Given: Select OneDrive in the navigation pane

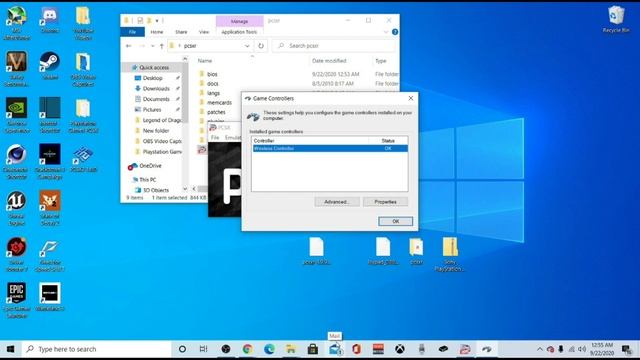Looking at the screenshot, I should tap(150, 166).
